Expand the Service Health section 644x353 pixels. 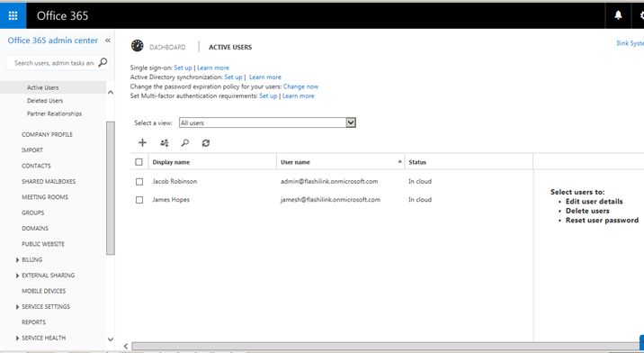17,339
